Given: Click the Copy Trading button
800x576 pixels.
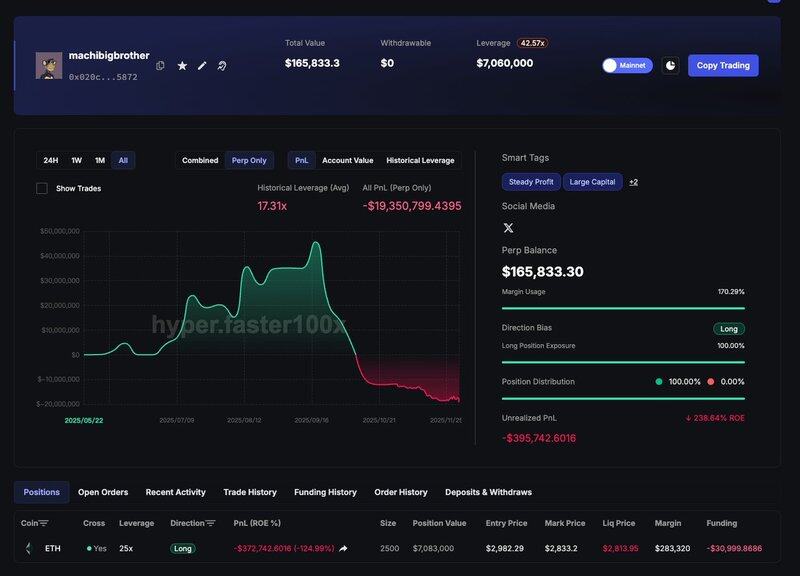Looking at the screenshot, I should coord(722,65).
